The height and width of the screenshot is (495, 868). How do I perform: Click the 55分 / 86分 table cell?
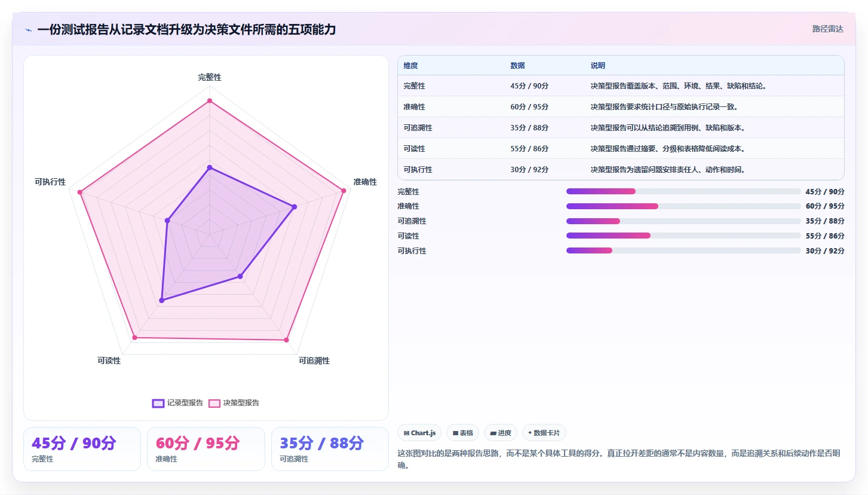click(x=529, y=149)
